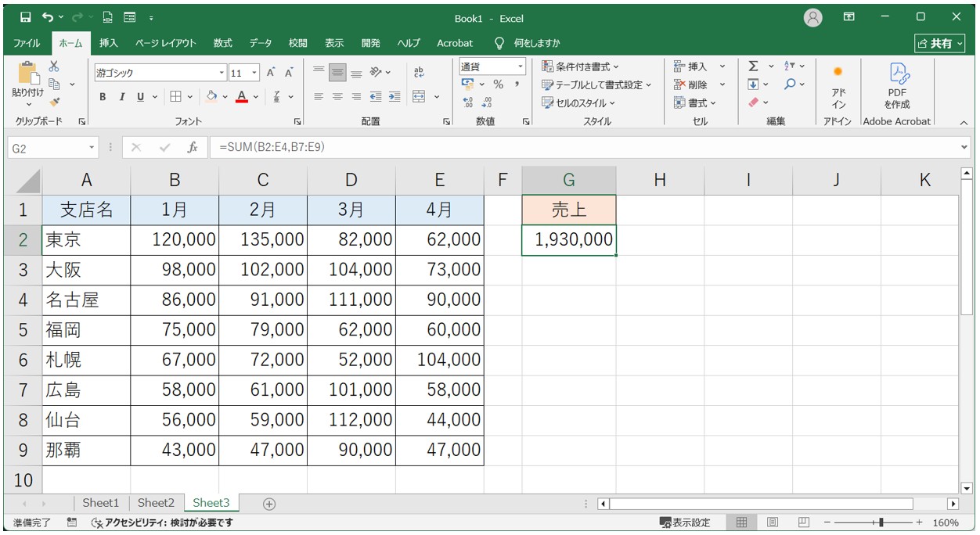This screenshot has width=980, height=535.
Task: Switch to the ページ レイアウト tab
Action: [166, 43]
